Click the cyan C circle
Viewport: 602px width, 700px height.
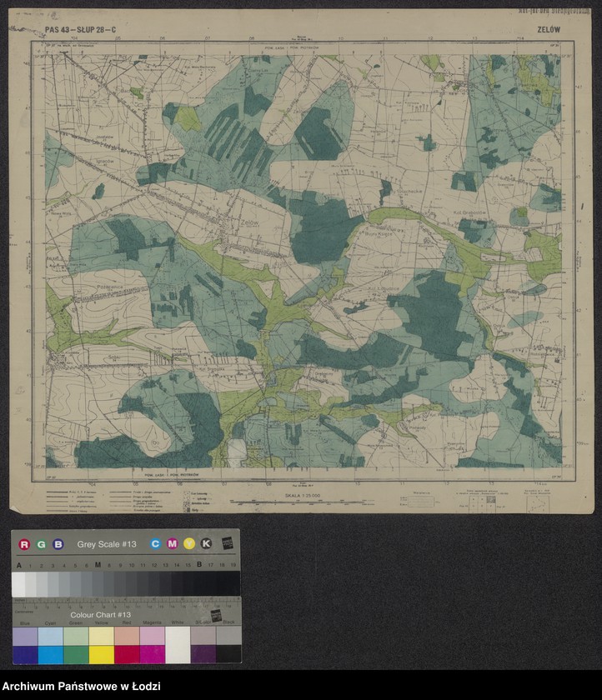tap(155, 544)
